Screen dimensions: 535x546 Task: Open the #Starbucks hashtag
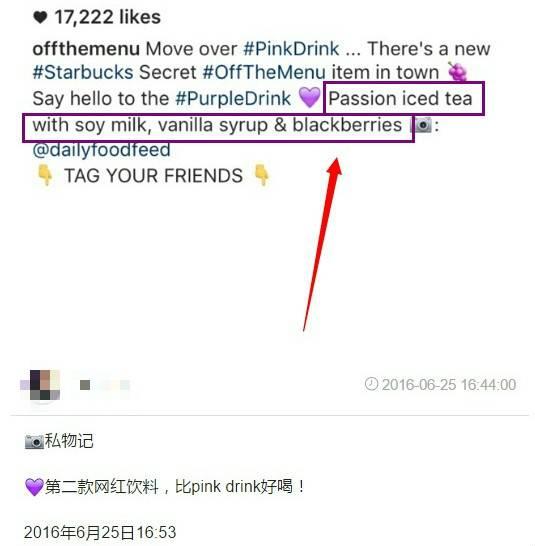point(83,72)
